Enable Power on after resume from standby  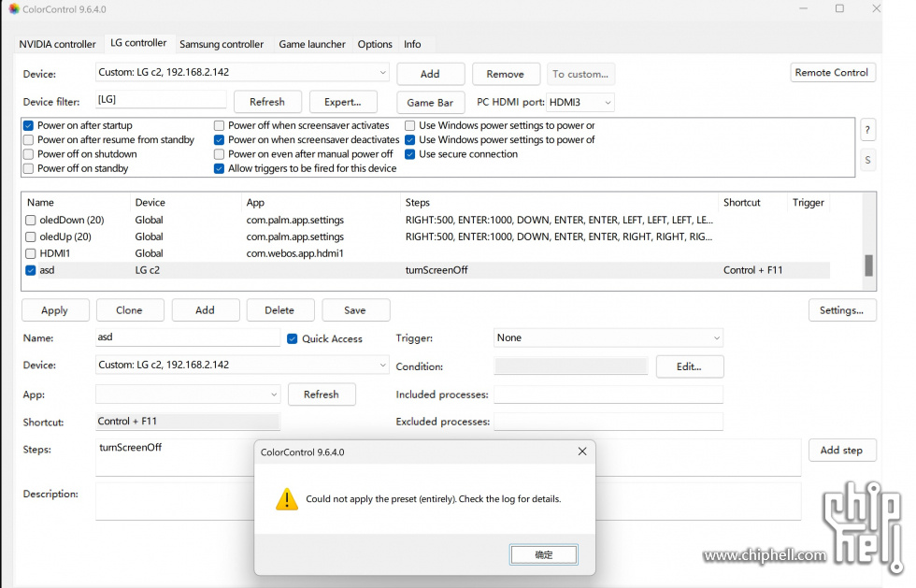(x=28, y=139)
